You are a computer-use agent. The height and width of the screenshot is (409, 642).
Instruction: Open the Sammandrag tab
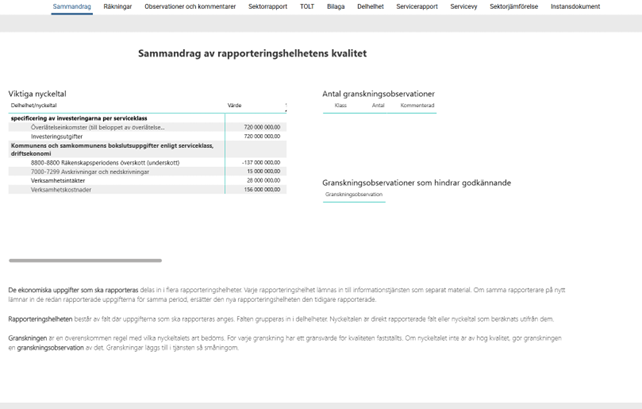pyautogui.click(x=72, y=6)
